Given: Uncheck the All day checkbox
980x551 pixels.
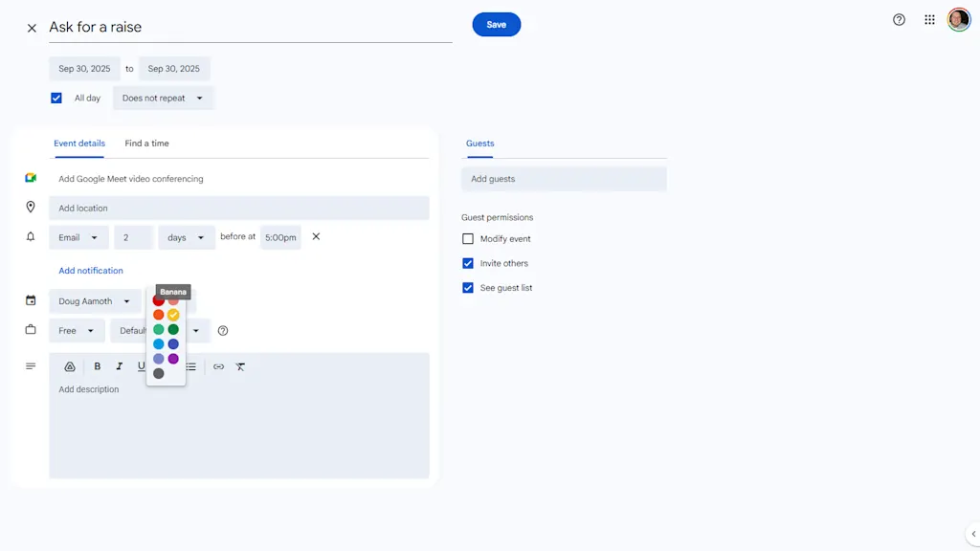Looking at the screenshot, I should point(56,98).
